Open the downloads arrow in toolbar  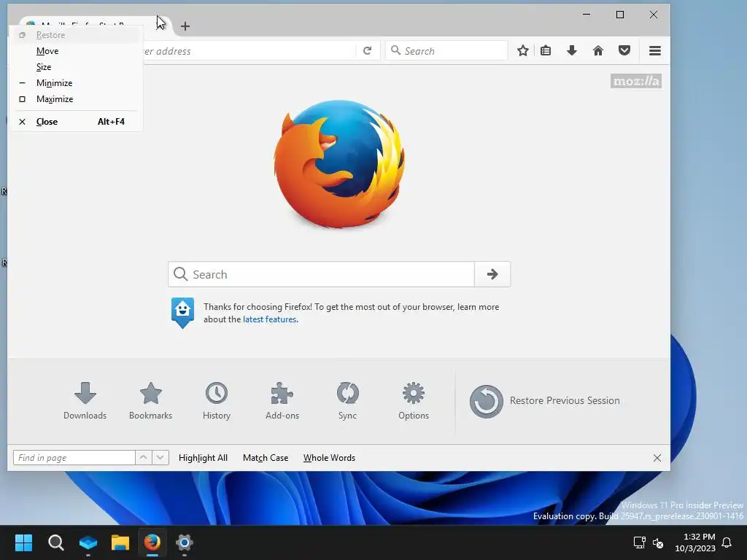[572, 50]
